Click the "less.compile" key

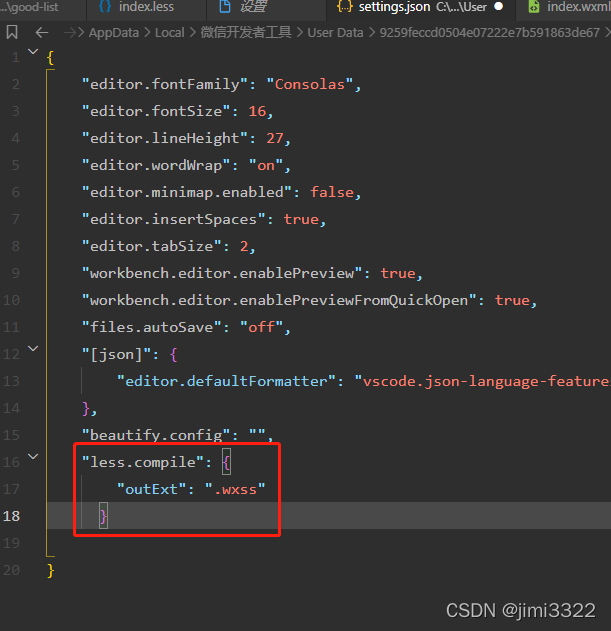143,462
